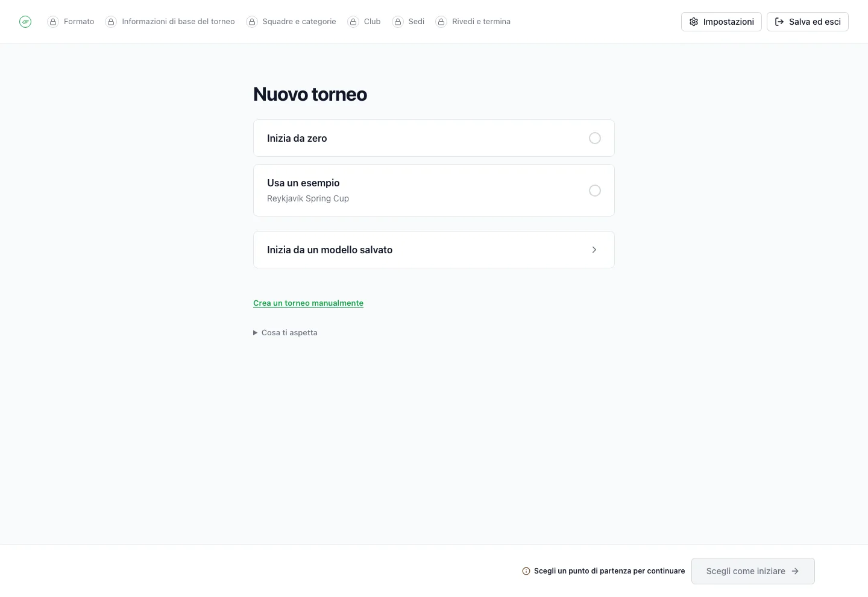Viewport: 868px width, 597px height.
Task: Click the Reykjavík Spring Cup example text
Action: pos(308,198)
